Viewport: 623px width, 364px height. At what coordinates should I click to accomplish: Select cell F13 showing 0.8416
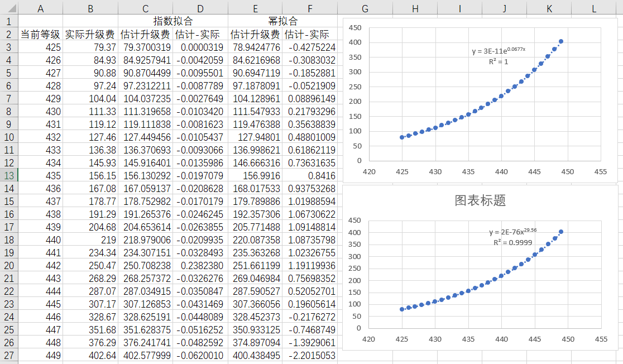click(310, 176)
